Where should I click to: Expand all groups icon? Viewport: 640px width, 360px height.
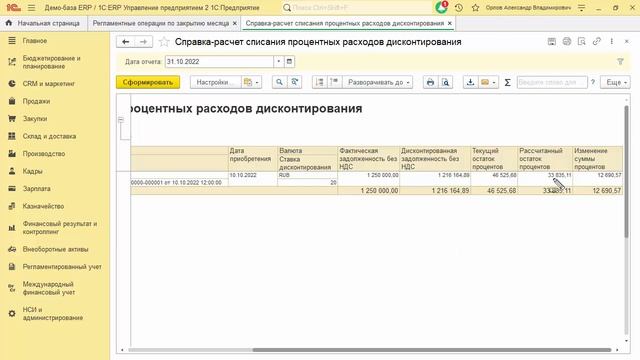point(334,82)
